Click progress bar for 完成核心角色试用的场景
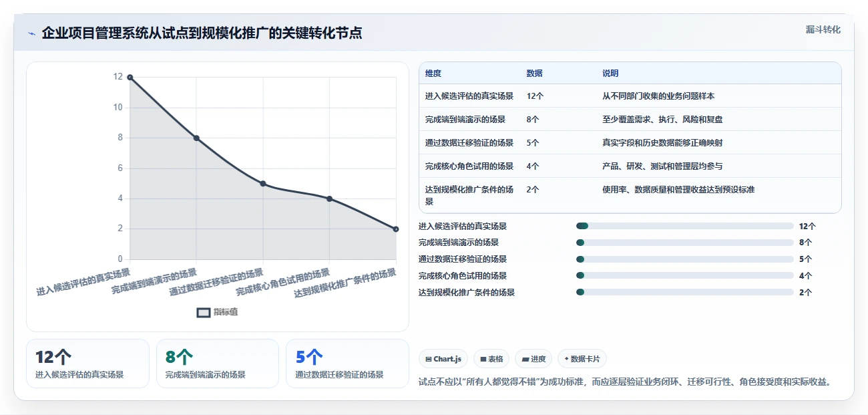This screenshot has height=415, width=868. pyautogui.click(x=684, y=275)
